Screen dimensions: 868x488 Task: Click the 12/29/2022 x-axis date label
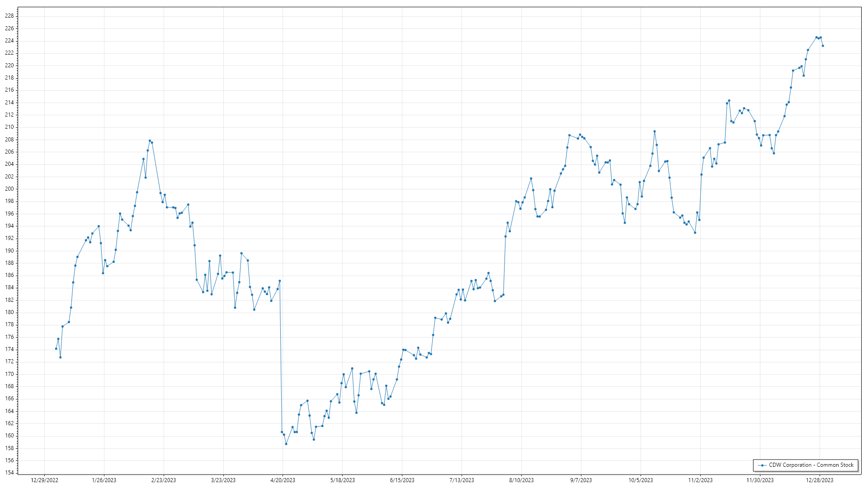[44, 480]
